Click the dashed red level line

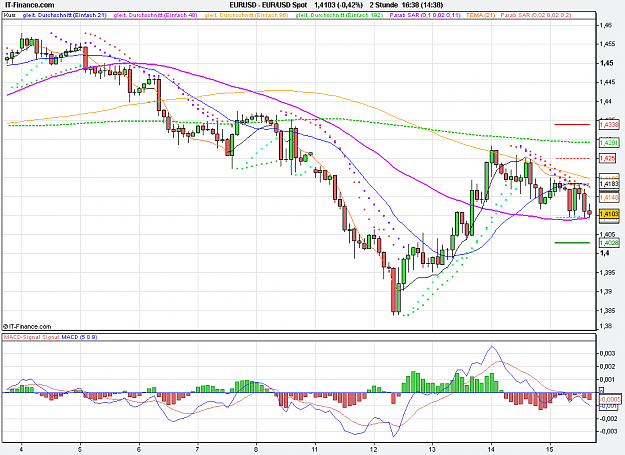click(x=573, y=159)
